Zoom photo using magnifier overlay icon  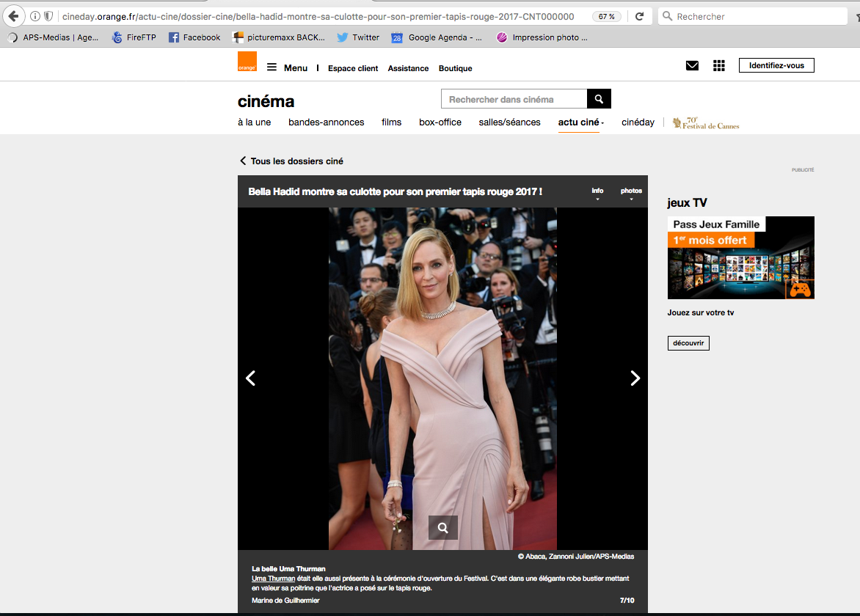pyautogui.click(x=442, y=527)
